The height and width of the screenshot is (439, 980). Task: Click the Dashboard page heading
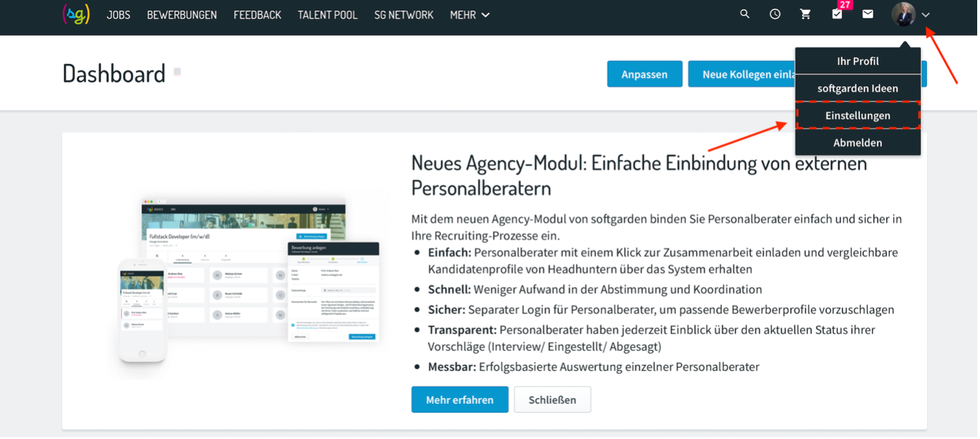pos(114,73)
